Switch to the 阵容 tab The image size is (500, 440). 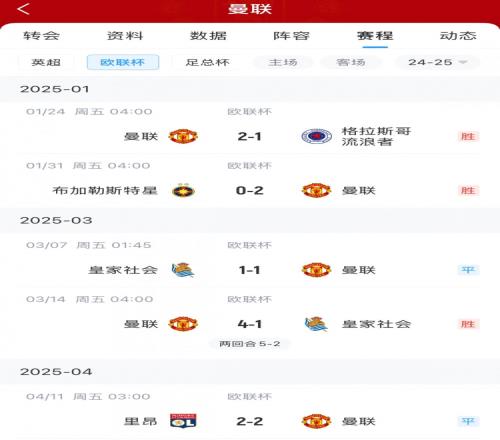click(292, 36)
